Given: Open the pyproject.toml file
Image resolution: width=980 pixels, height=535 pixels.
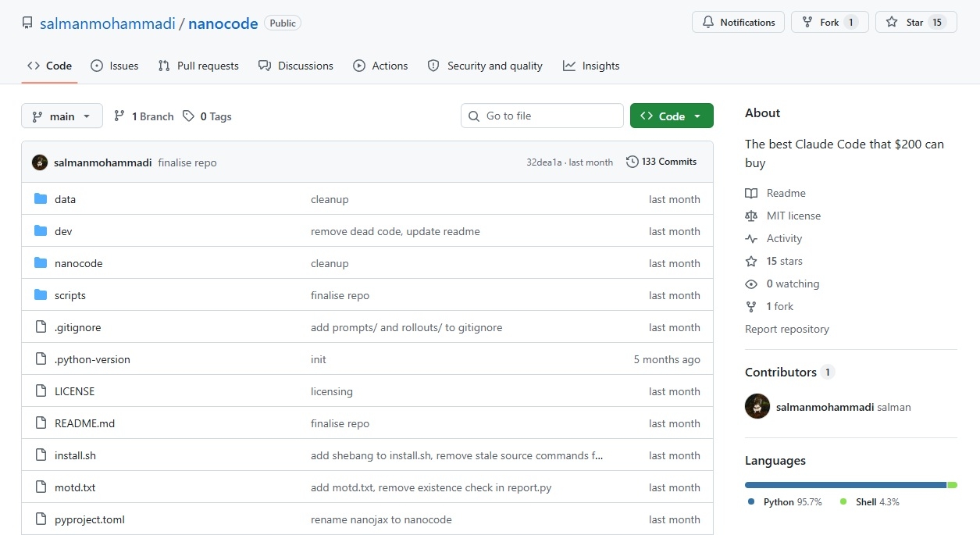Looking at the screenshot, I should 89,519.
